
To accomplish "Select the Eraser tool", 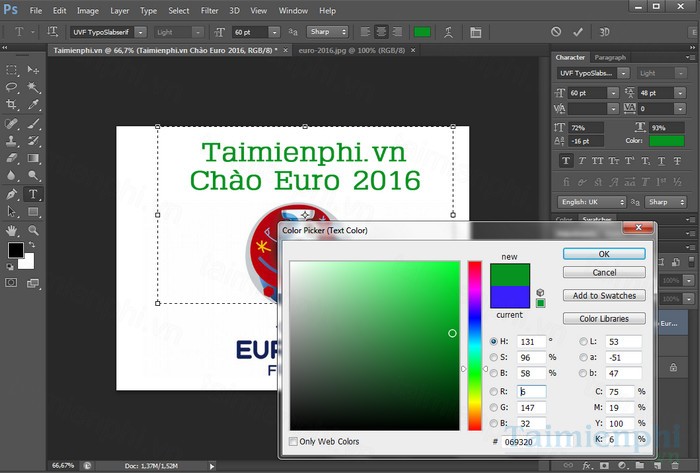I will pos(12,158).
